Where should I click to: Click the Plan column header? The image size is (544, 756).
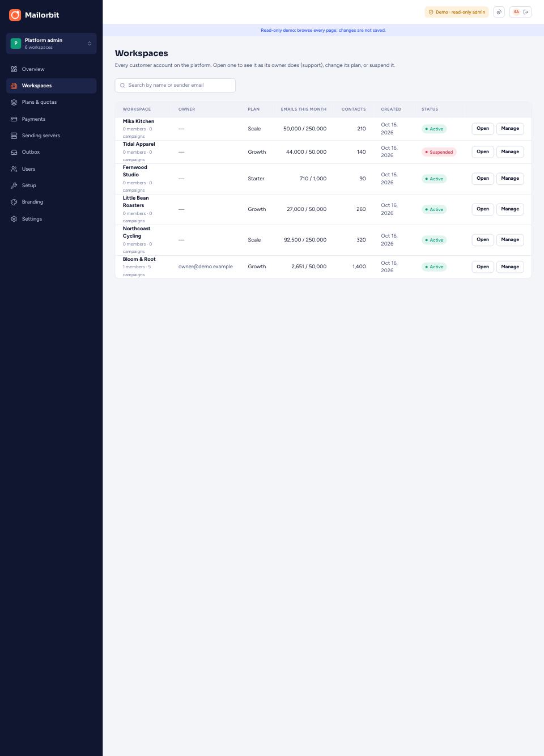[x=254, y=109]
